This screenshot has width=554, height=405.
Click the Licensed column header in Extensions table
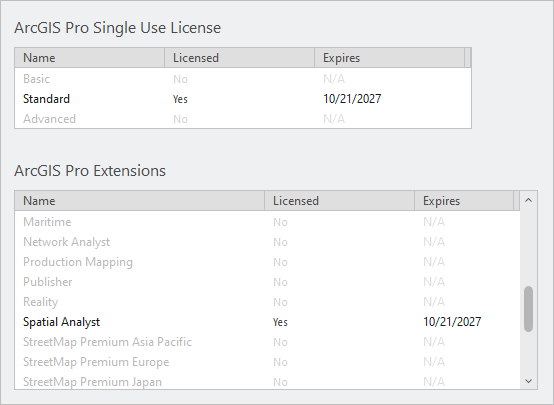pyautogui.click(x=340, y=201)
